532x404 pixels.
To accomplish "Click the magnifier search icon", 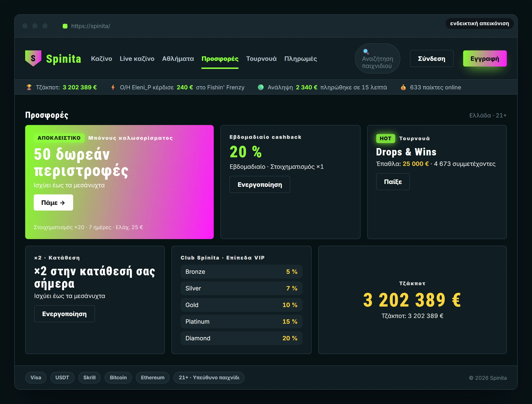I will click(x=366, y=52).
